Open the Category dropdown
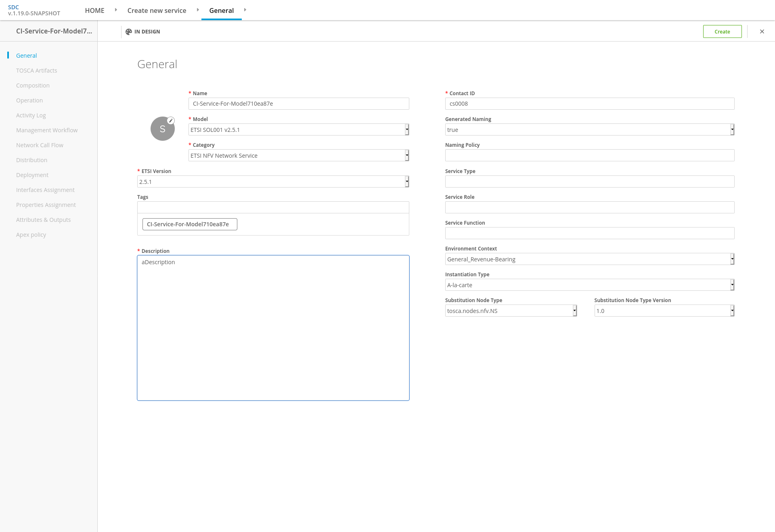Image resolution: width=775 pixels, height=532 pixels. (299, 155)
